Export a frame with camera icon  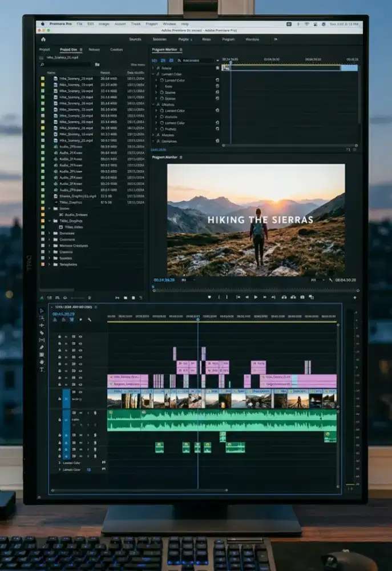[x=302, y=297]
